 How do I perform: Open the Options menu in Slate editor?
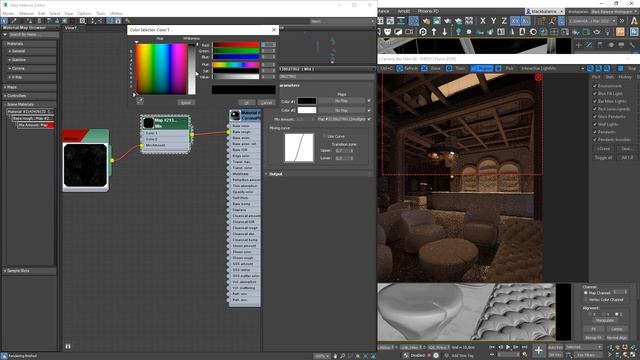click(84, 13)
